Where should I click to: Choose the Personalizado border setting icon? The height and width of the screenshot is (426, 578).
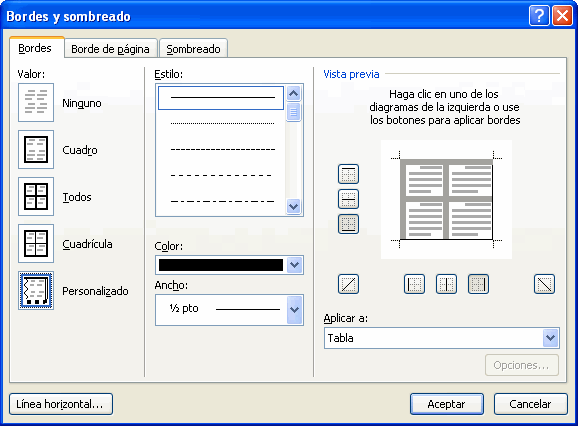(36, 290)
